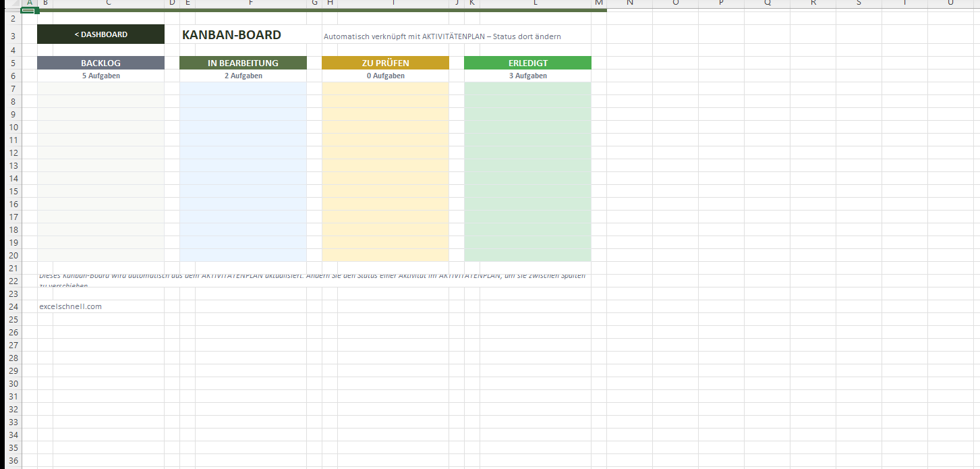Click the "< DASHBOARD" navigation button
980x469 pixels.
(x=100, y=34)
